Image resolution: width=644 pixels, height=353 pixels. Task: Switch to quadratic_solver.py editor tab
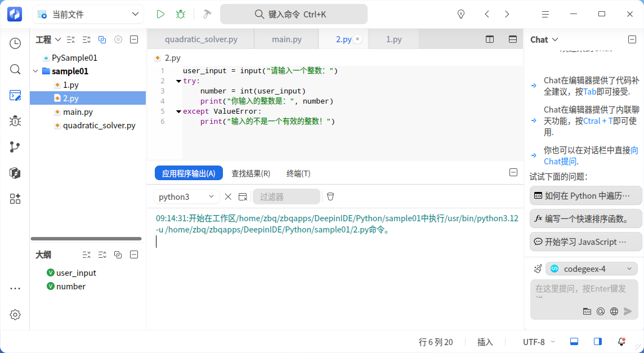click(x=202, y=39)
